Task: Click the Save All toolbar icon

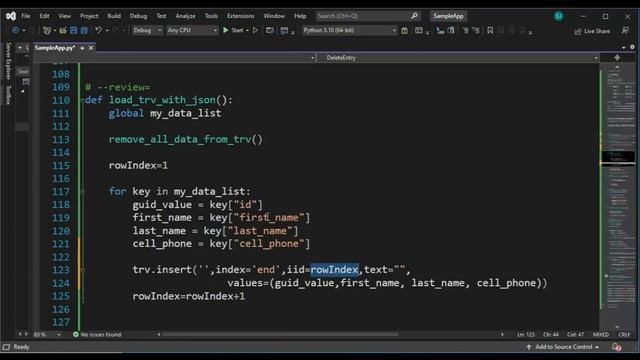Action: [84, 30]
